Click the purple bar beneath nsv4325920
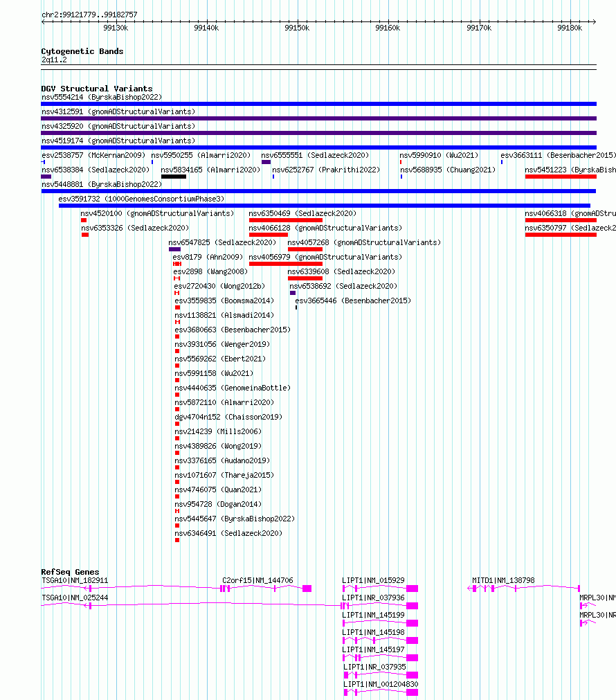The height and width of the screenshot is (700, 616). (318, 133)
